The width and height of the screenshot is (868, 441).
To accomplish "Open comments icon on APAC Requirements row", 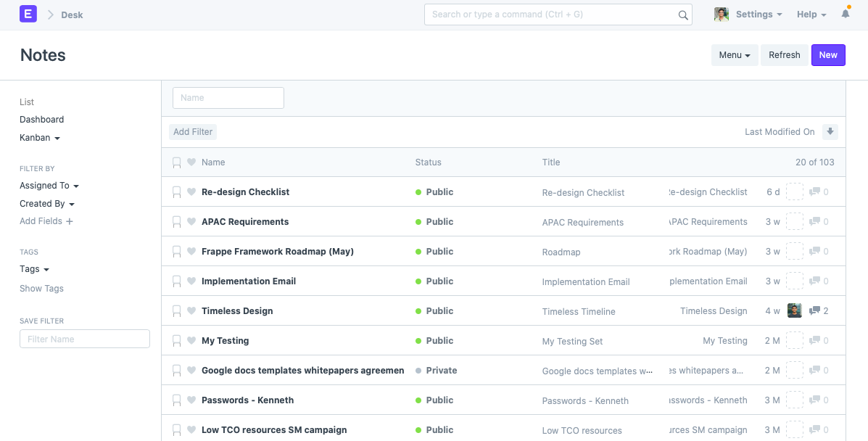I will tap(814, 222).
